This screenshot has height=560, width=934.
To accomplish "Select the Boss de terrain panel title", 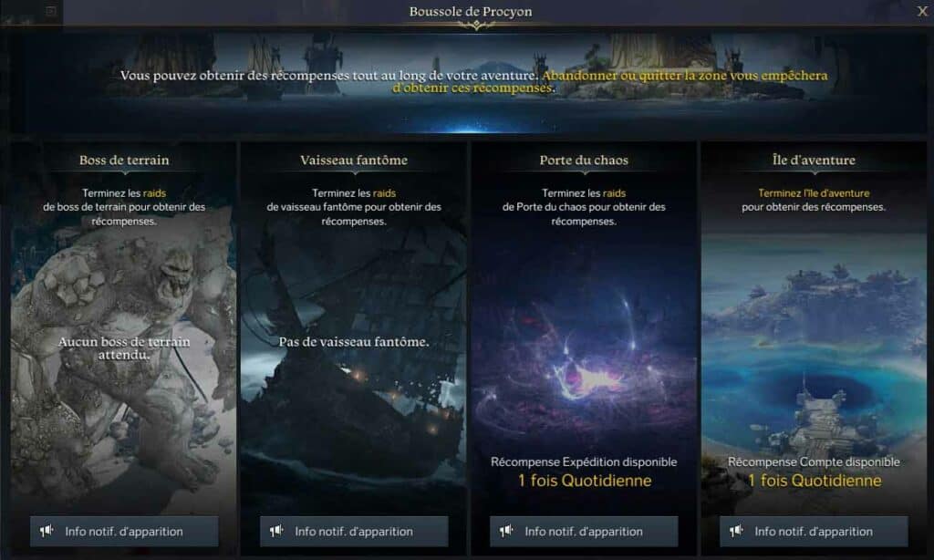I will click(x=124, y=160).
